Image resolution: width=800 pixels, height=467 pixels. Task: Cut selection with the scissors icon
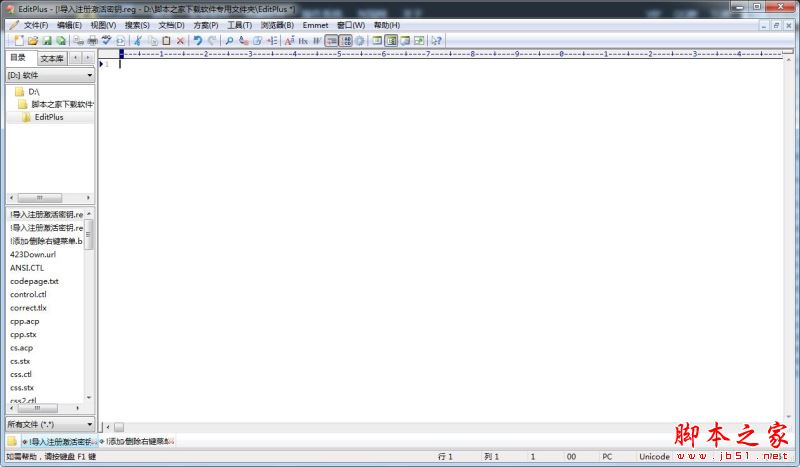coord(138,40)
